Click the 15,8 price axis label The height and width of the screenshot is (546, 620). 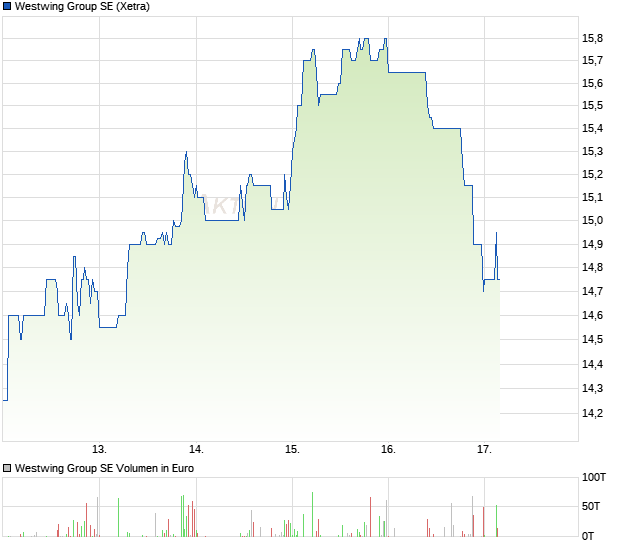tap(592, 38)
